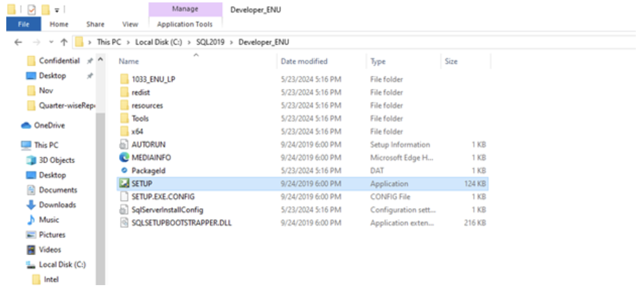Screen dimensions: 644x304
Task: Switch to the Home ribbon tab
Action: [x=59, y=24]
